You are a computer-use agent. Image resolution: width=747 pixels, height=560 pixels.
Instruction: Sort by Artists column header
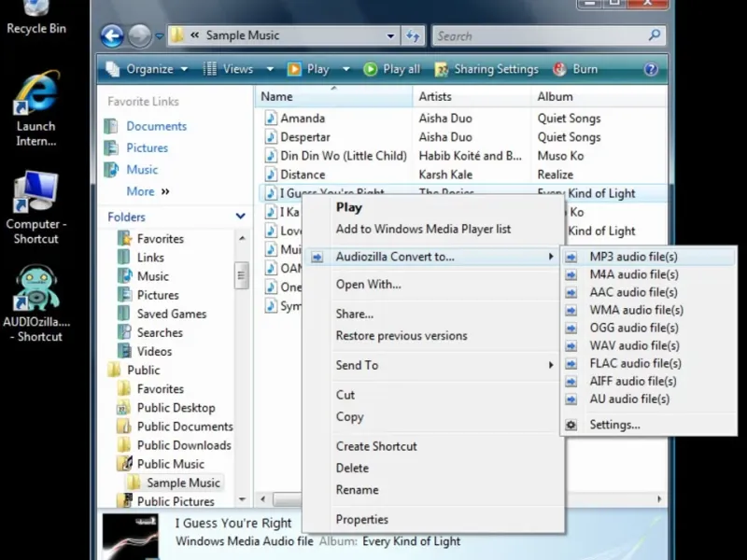coord(472,97)
